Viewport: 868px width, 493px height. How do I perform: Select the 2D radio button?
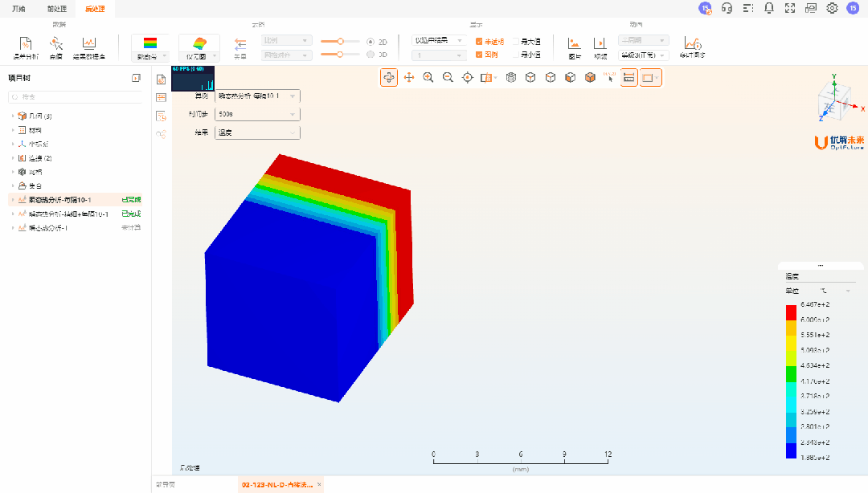[x=371, y=42]
